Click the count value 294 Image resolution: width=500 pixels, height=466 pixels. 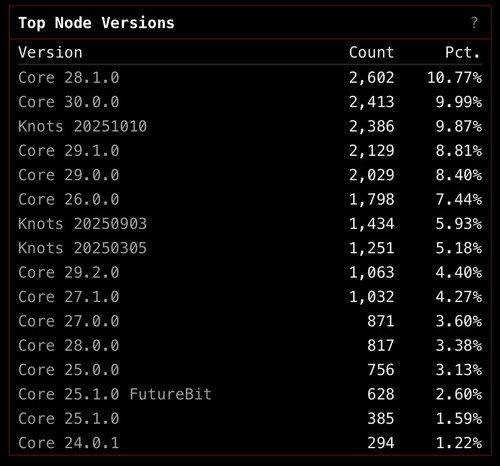click(x=381, y=443)
